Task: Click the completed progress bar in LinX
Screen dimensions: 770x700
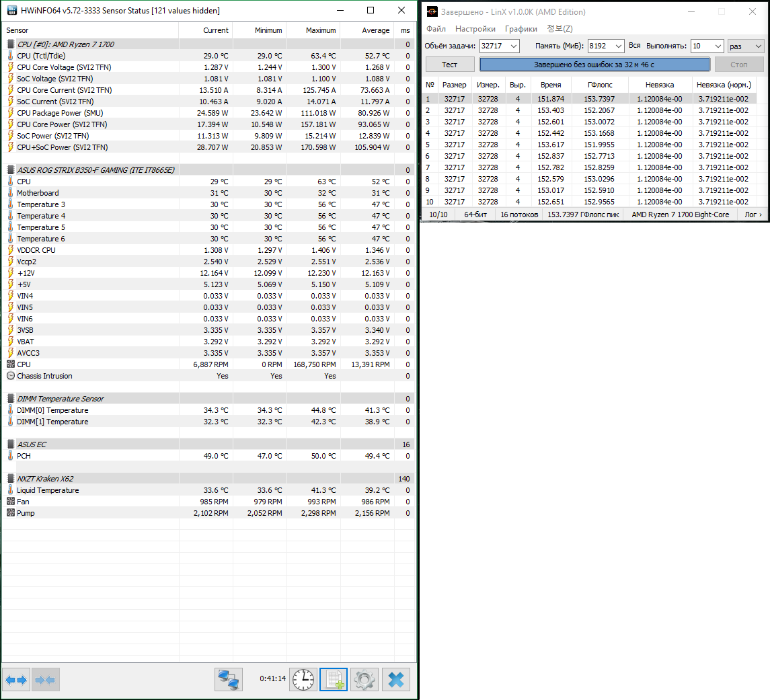Action: (594, 65)
